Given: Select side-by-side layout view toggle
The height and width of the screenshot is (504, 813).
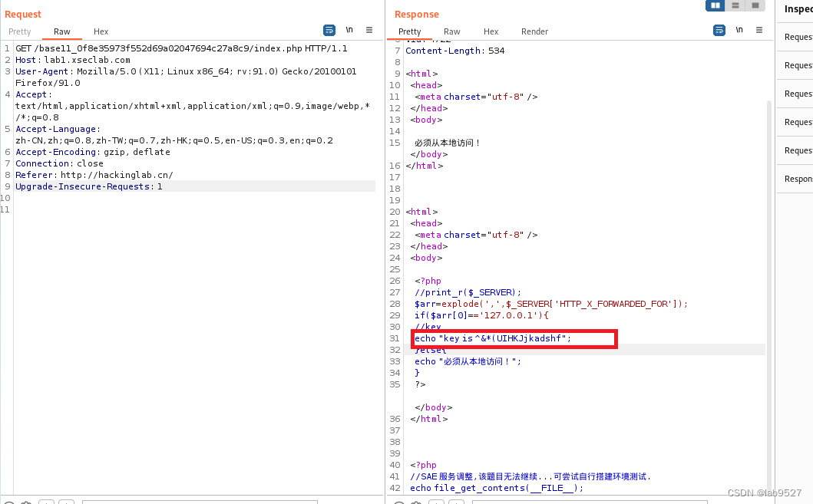Looking at the screenshot, I should pos(715,5).
